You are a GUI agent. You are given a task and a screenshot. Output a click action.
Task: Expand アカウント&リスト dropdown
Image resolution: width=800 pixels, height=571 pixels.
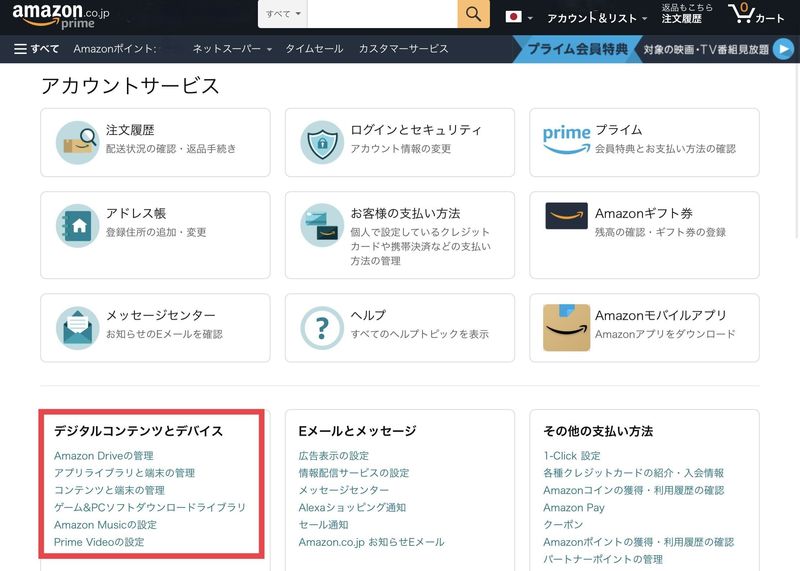click(597, 18)
